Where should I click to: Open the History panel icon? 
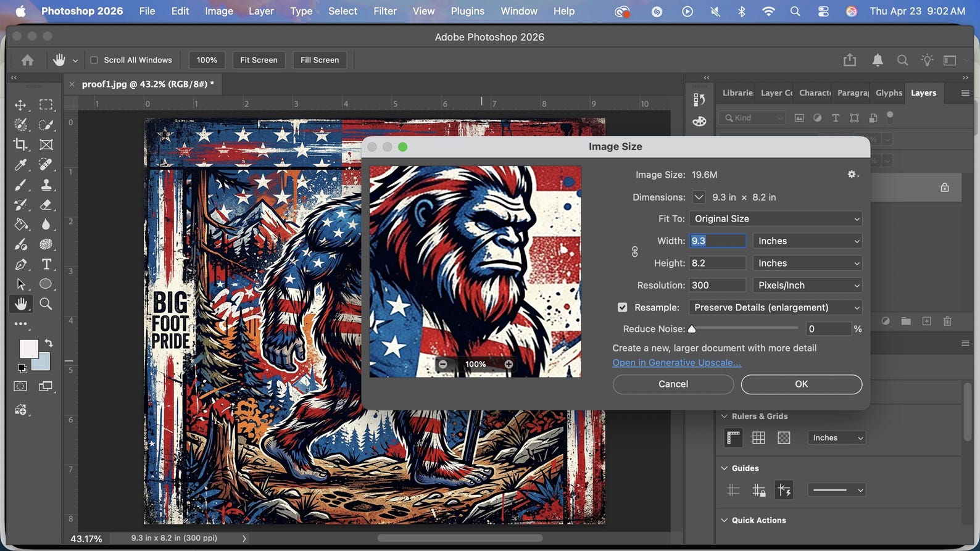pos(699,99)
